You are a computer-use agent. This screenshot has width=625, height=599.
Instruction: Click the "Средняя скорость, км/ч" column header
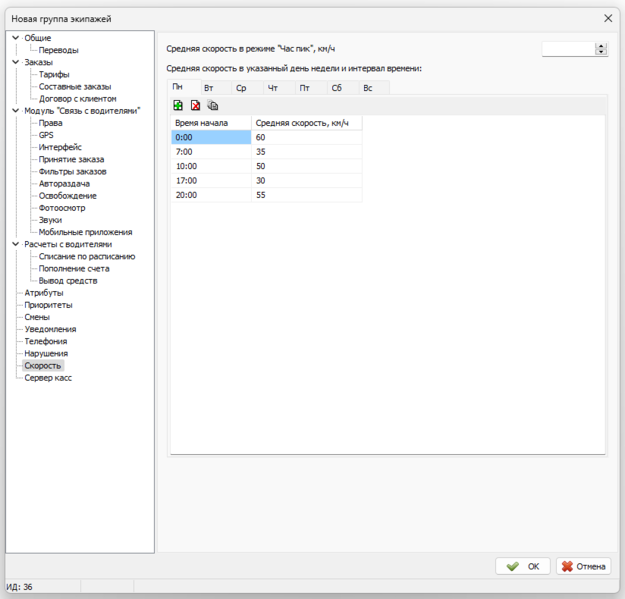point(306,122)
